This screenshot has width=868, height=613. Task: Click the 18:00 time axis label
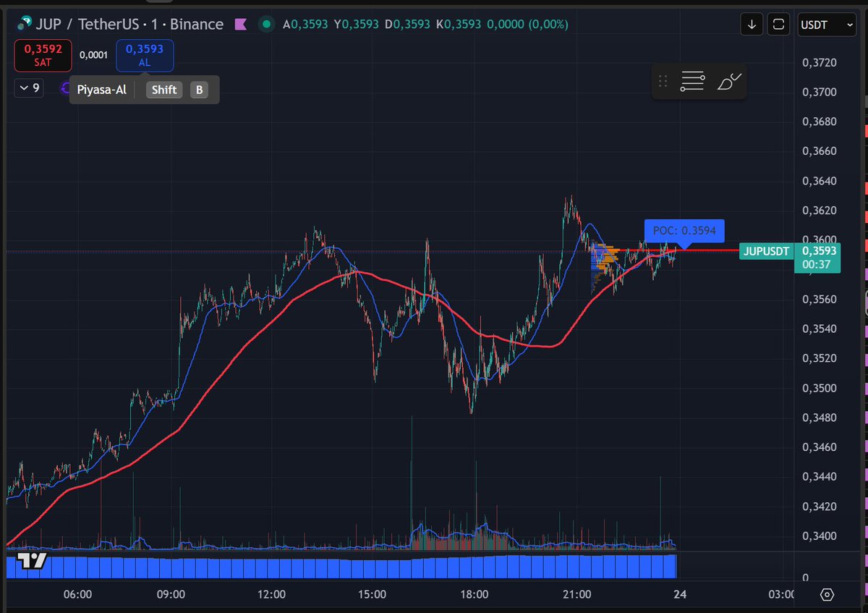click(474, 594)
